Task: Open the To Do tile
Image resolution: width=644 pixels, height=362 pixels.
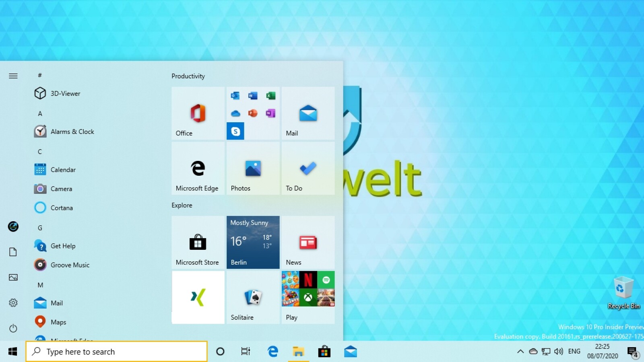Action: point(308,168)
